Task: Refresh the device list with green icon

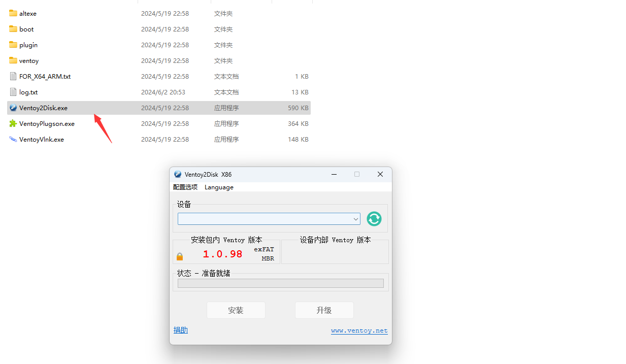Action: click(374, 219)
